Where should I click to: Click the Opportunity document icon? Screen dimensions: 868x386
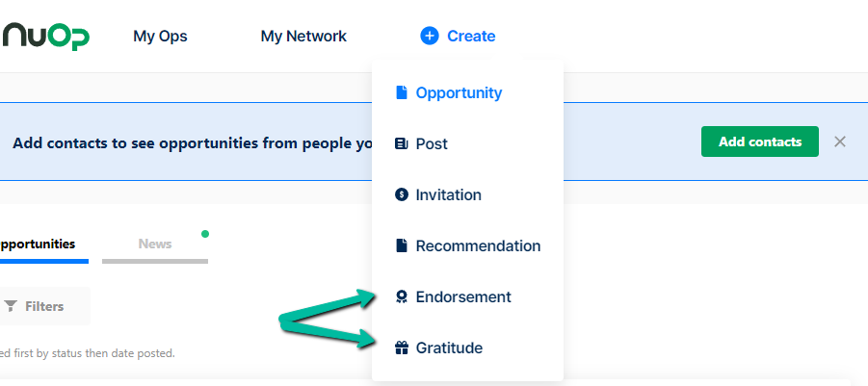pyautogui.click(x=402, y=92)
